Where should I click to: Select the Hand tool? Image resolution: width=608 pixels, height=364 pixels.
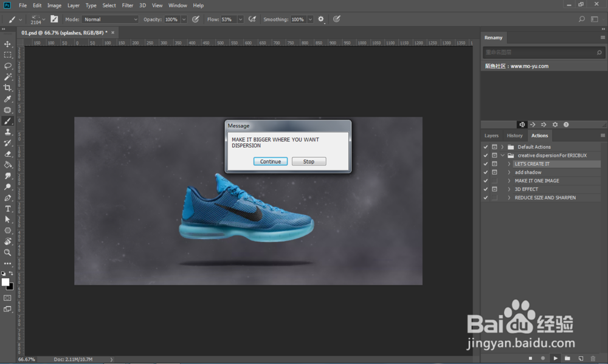pyautogui.click(x=7, y=241)
